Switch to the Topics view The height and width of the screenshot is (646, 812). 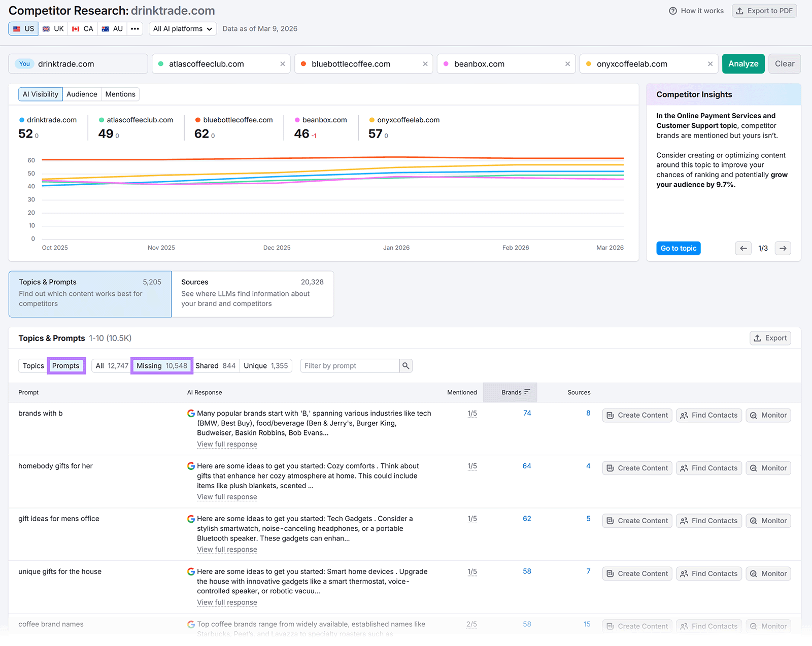click(32, 365)
